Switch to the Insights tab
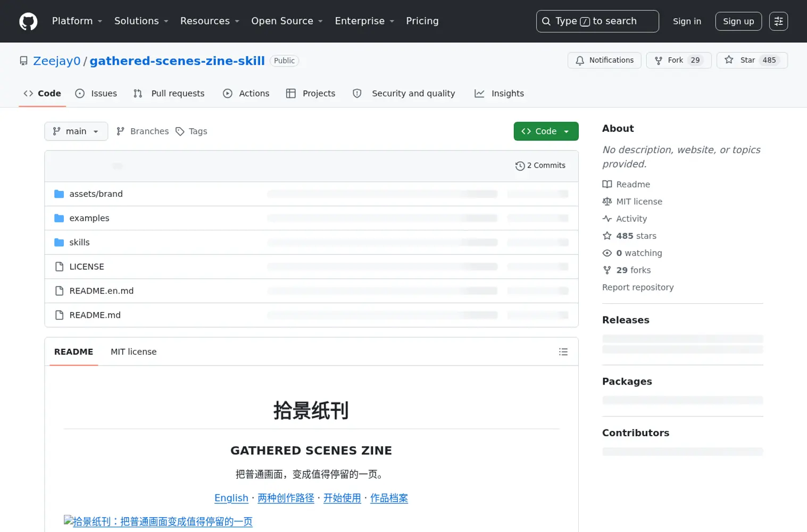Image resolution: width=807 pixels, height=532 pixels. click(x=500, y=94)
